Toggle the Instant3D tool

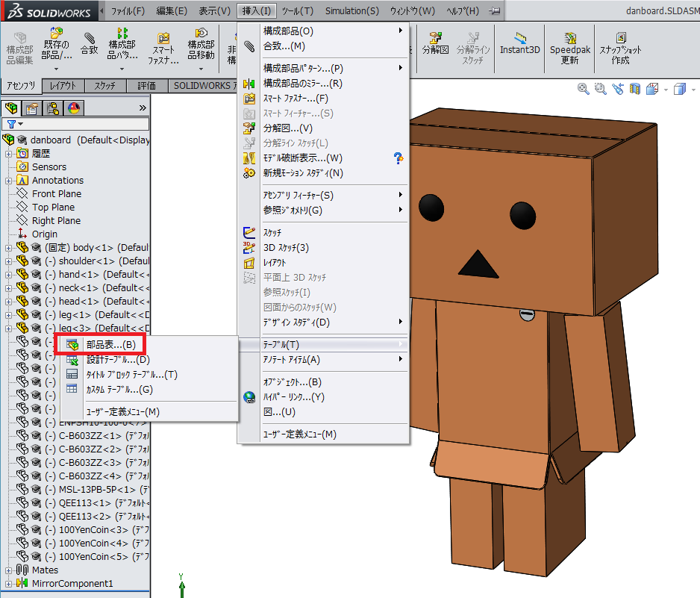[x=519, y=44]
